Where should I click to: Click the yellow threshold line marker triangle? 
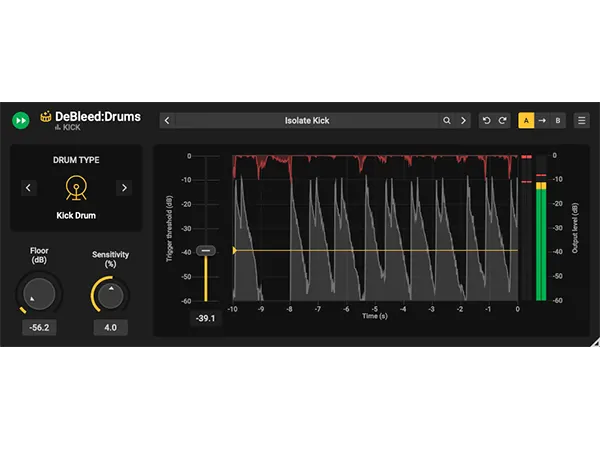[235, 250]
